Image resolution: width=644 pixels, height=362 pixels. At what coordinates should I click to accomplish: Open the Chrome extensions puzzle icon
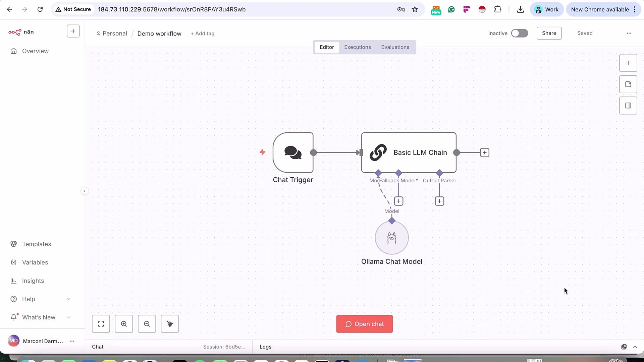[x=498, y=9]
